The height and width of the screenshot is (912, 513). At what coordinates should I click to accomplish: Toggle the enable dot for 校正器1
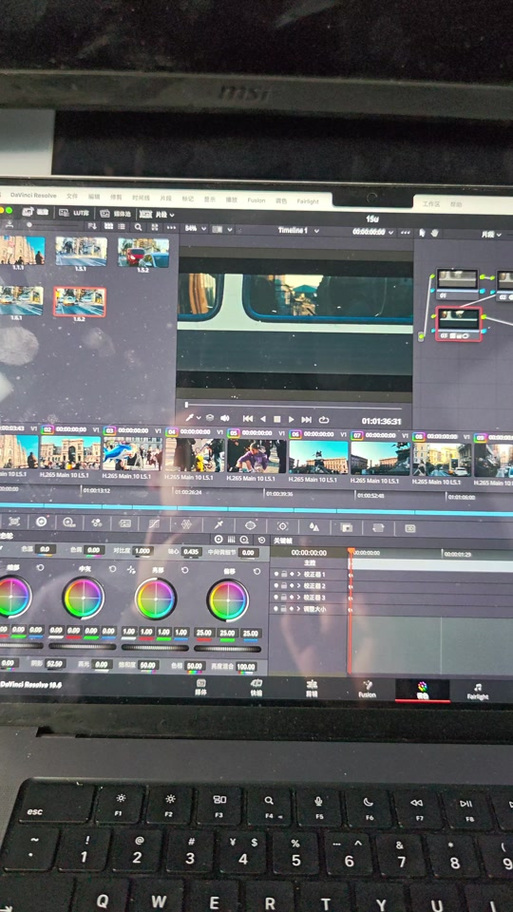276,573
